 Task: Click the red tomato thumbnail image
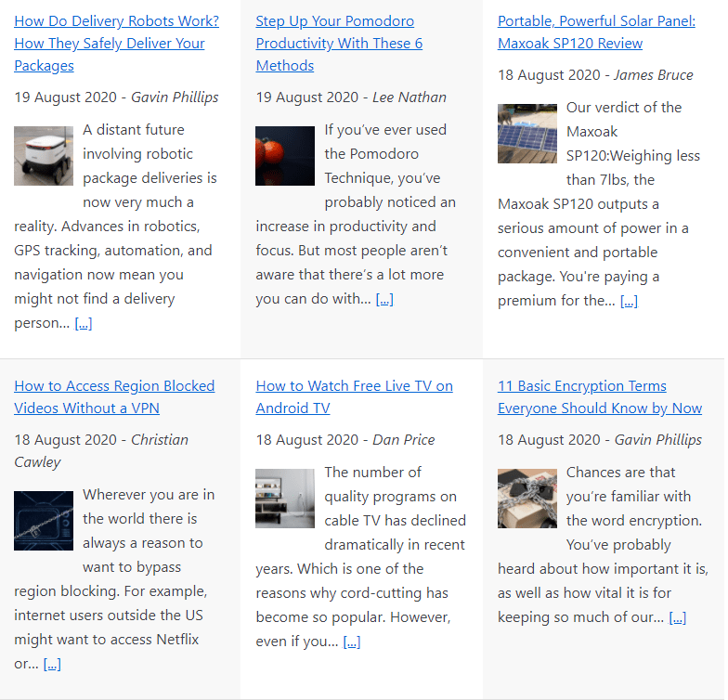(285, 156)
